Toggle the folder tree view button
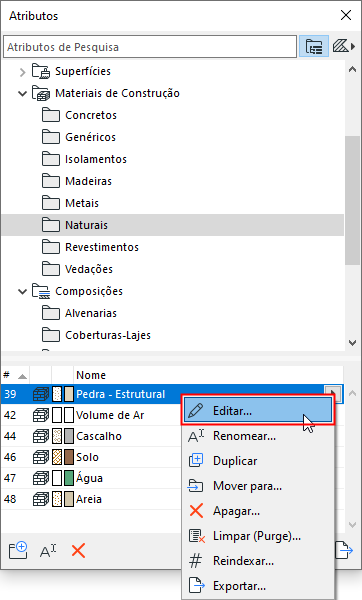Viewport: 362px width, 600px height. 314,47
